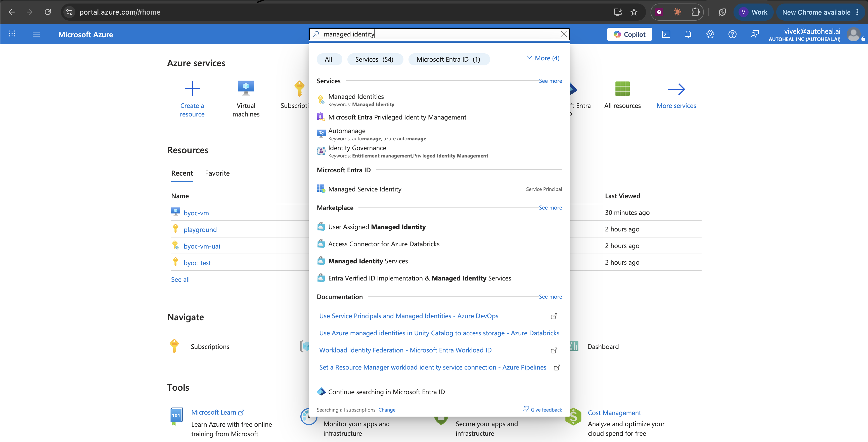The width and height of the screenshot is (868, 442).
Task: Open Managed Identity Services marketplace item
Action: click(x=439, y=261)
